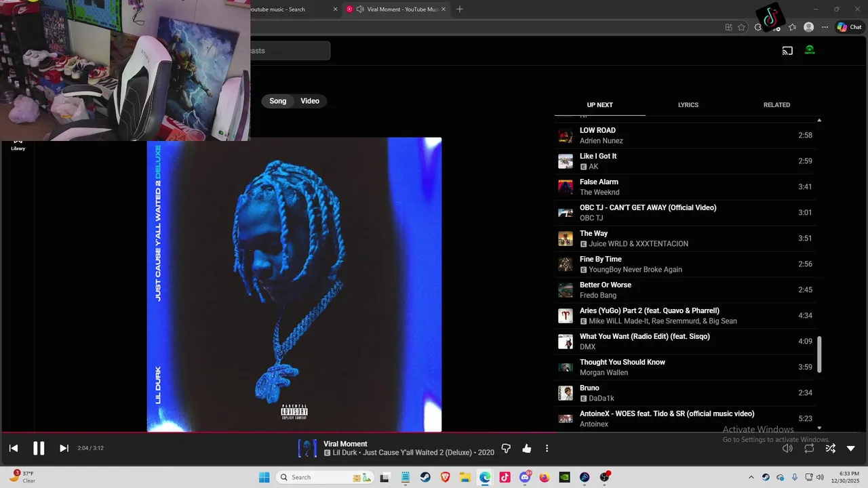
Task: Select Aries (YuGo) Part 2 in queue
Action: pyautogui.click(x=685, y=316)
